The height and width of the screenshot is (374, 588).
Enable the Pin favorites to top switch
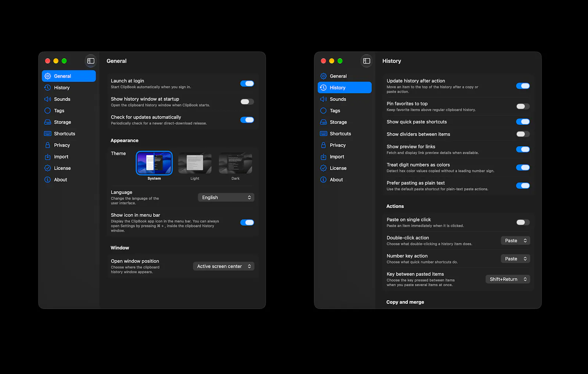523,107
